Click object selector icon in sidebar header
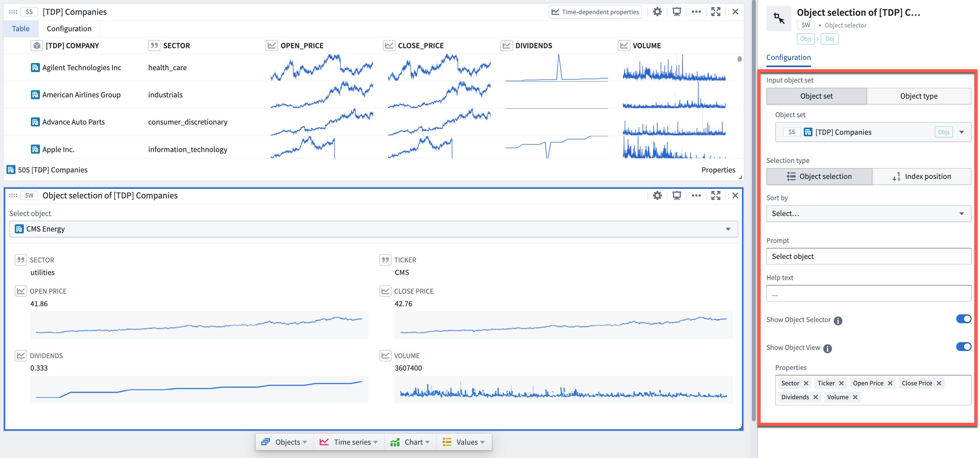This screenshot has height=458, width=980. coord(779,18)
